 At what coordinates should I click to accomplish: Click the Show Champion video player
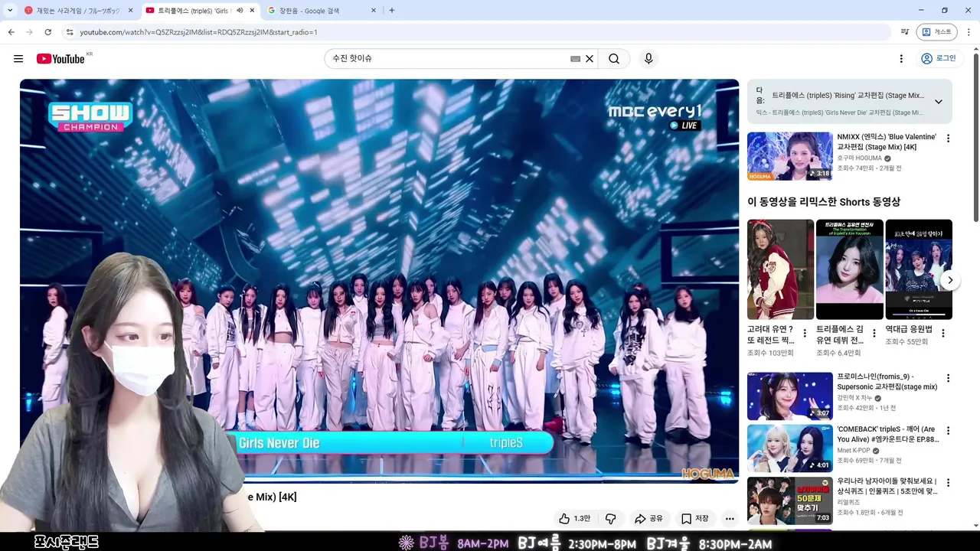(379, 281)
